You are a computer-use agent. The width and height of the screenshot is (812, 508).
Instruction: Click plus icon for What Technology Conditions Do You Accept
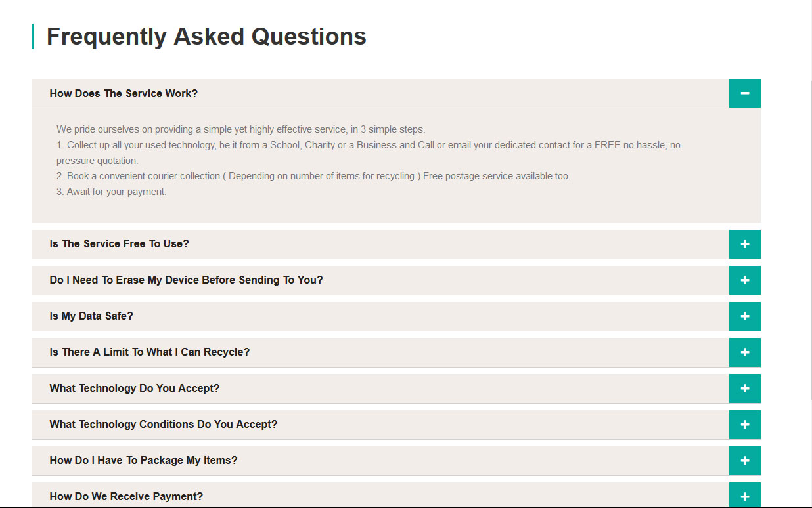[x=744, y=425]
